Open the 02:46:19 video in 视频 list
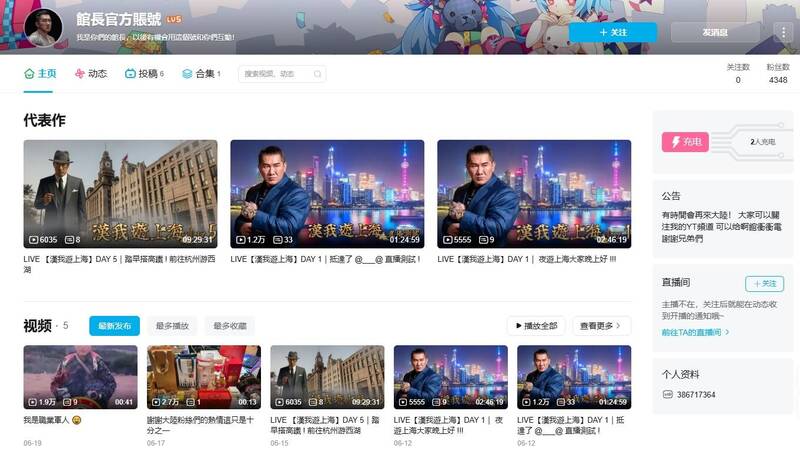Image resolution: width=800 pixels, height=458 pixels. [x=451, y=377]
